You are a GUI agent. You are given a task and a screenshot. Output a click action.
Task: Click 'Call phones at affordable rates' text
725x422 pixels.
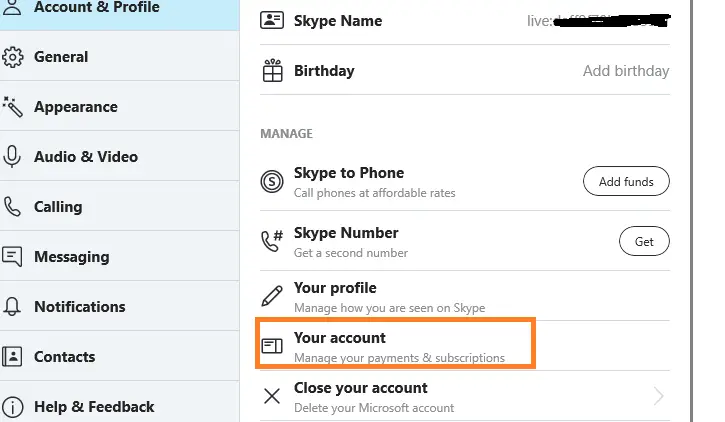(375, 193)
